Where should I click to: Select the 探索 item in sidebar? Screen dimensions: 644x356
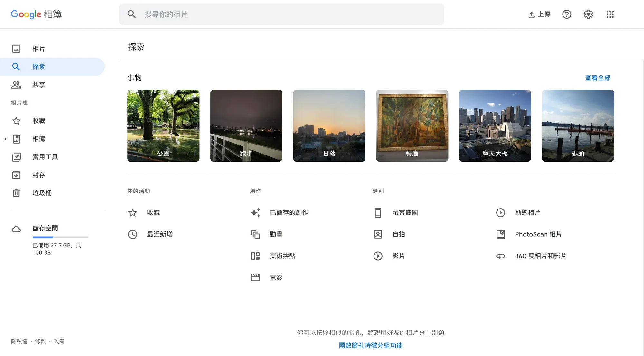coord(52,67)
